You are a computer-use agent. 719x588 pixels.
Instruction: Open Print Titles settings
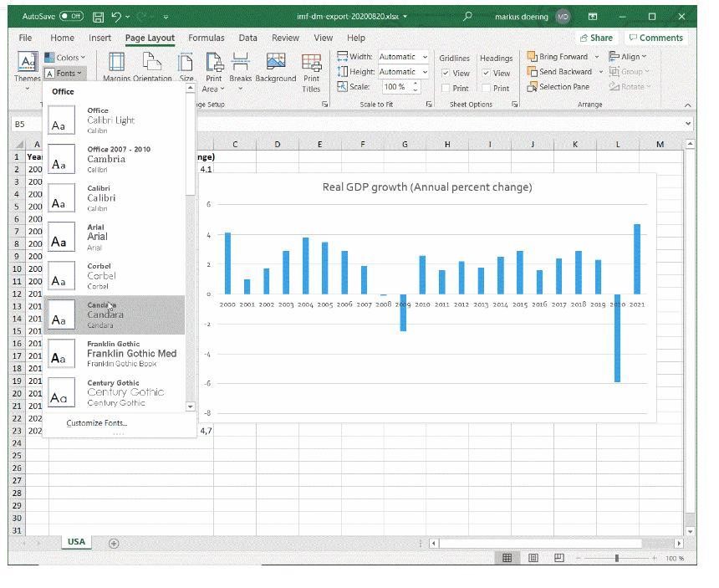point(311,65)
